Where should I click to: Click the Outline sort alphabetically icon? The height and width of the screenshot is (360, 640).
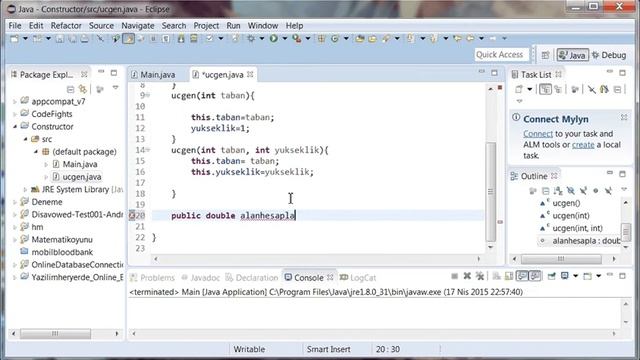tap(558, 191)
